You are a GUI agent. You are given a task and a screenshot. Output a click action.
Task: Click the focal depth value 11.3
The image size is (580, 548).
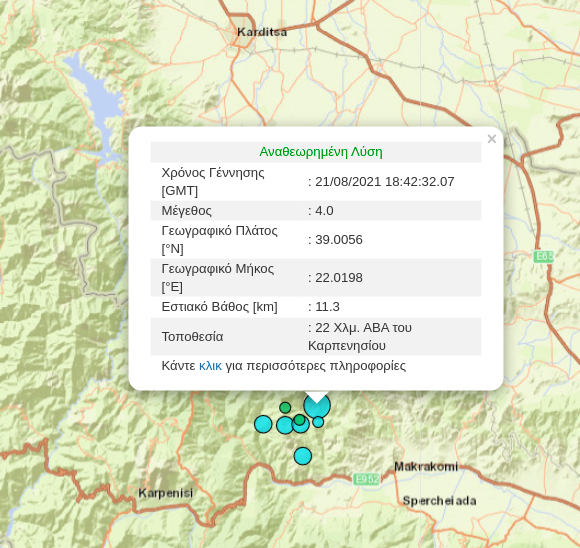click(327, 307)
